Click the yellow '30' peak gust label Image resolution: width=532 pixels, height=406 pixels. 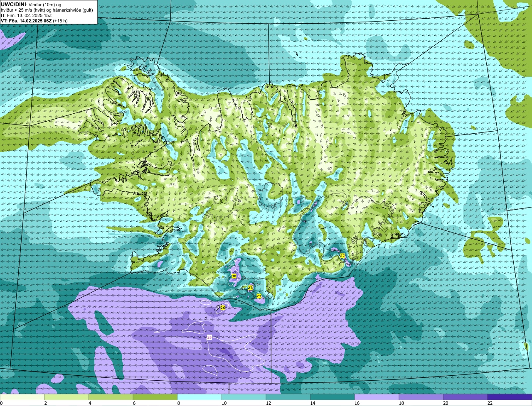coord(234,276)
